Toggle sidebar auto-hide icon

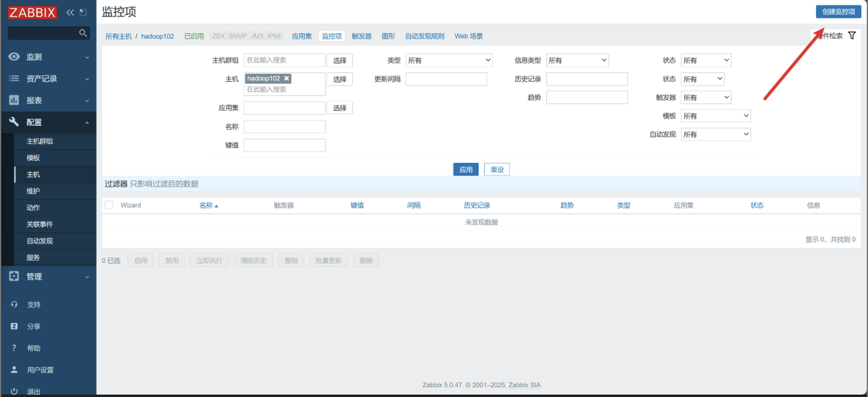[83, 12]
